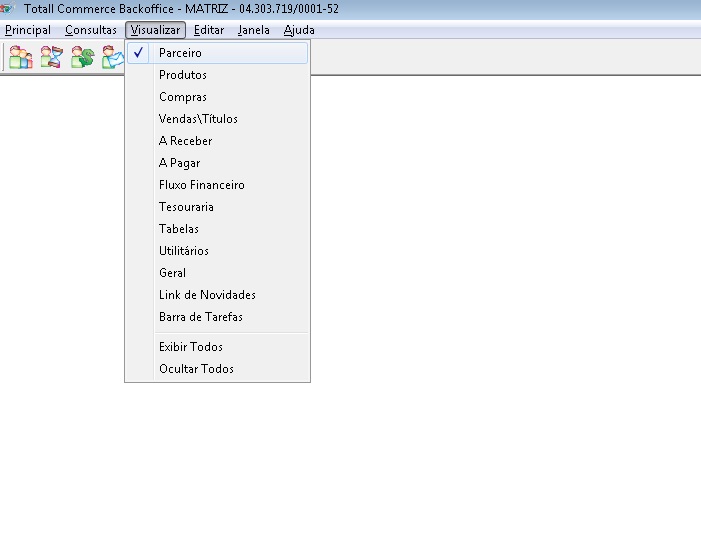The width and height of the screenshot is (701, 545).
Task: Click the person with dollar sign toolbar icon
Action: click(82, 57)
